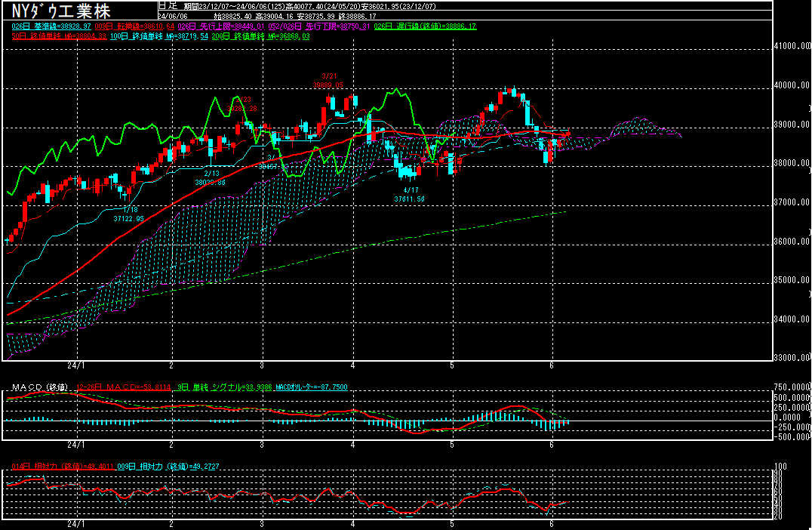This screenshot has width=812, height=530.
Task: Click the 026日 先行上限=38449.01 legend
Action: [x=221, y=26]
